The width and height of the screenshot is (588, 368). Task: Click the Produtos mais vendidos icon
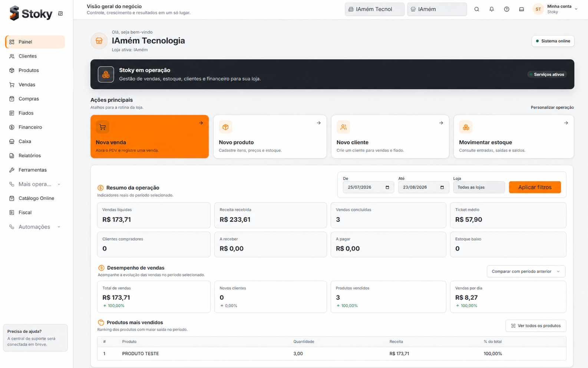[101, 323]
